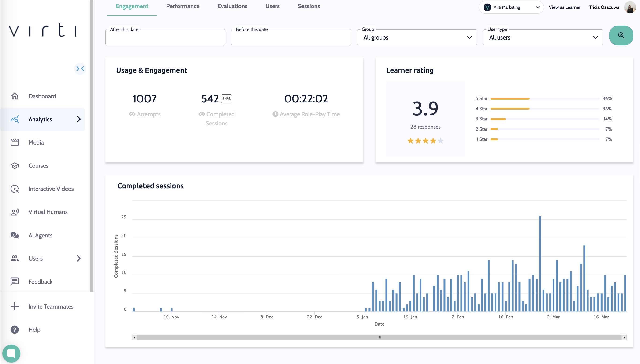
Task: Switch to the Performance tab
Action: pyautogui.click(x=183, y=6)
